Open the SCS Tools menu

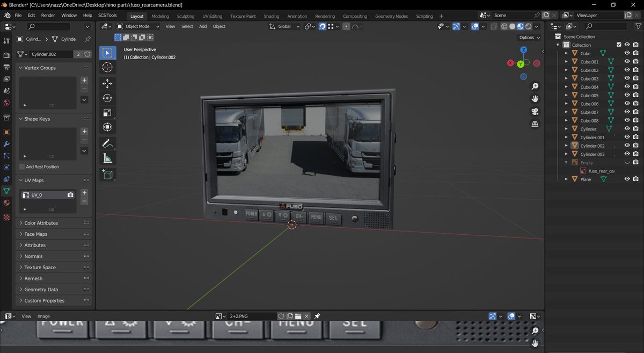pyautogui.click(x=107, y=16)
